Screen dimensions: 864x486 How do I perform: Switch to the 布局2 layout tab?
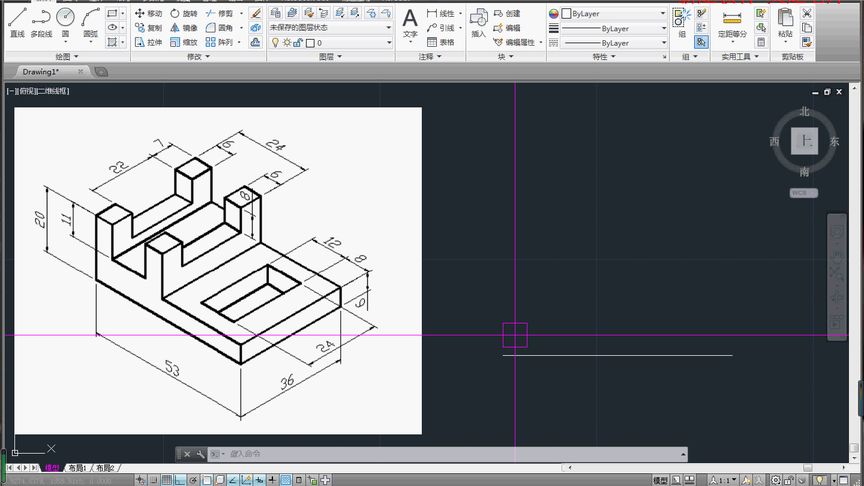pyautogui.click(x=105, y=468)
